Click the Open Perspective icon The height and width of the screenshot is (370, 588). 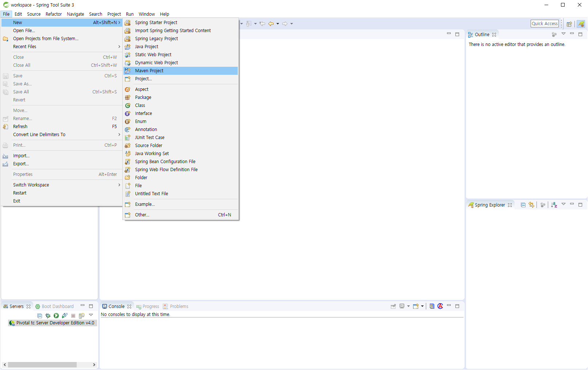coord(569,24)
